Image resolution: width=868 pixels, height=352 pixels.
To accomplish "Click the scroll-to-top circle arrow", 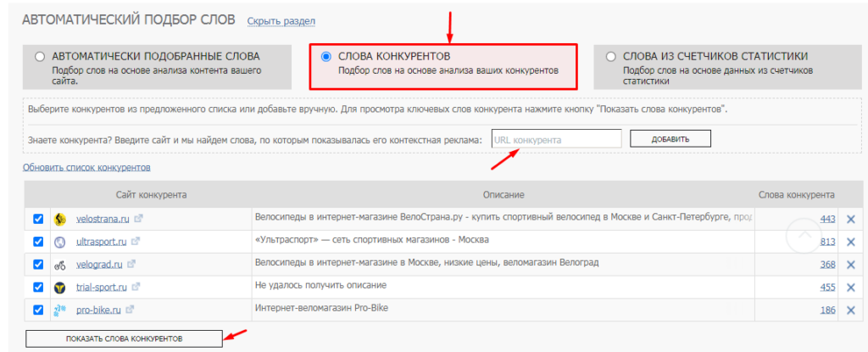I will (804, 236).
